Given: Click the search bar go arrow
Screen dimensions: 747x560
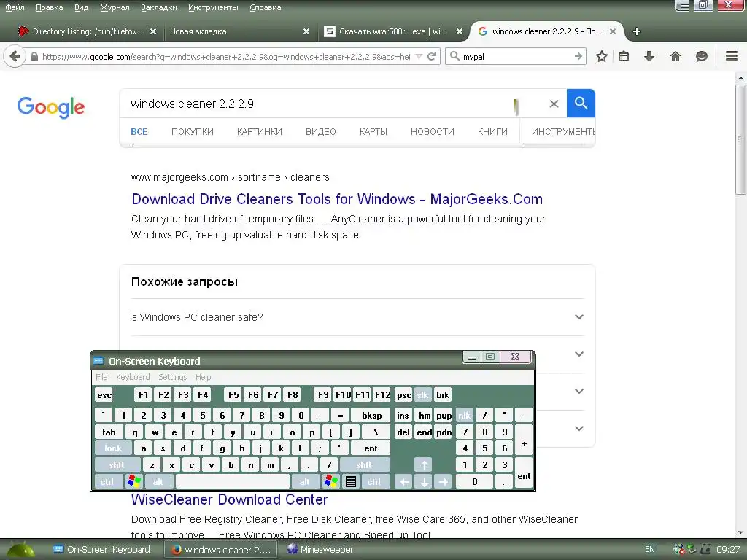Looking at the screenshot, I should (x=578, y=56).
